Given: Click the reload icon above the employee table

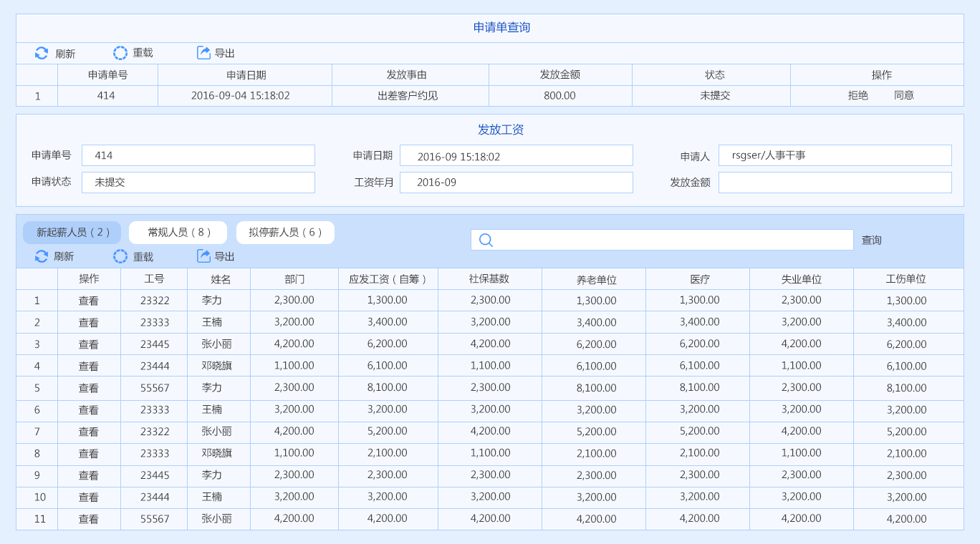Looking at the screenshot, I should [x=120, y=256].
